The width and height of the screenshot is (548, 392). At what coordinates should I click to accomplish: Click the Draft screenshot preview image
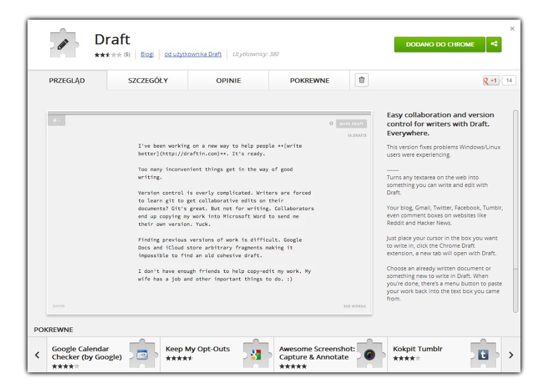coord(209,213)
